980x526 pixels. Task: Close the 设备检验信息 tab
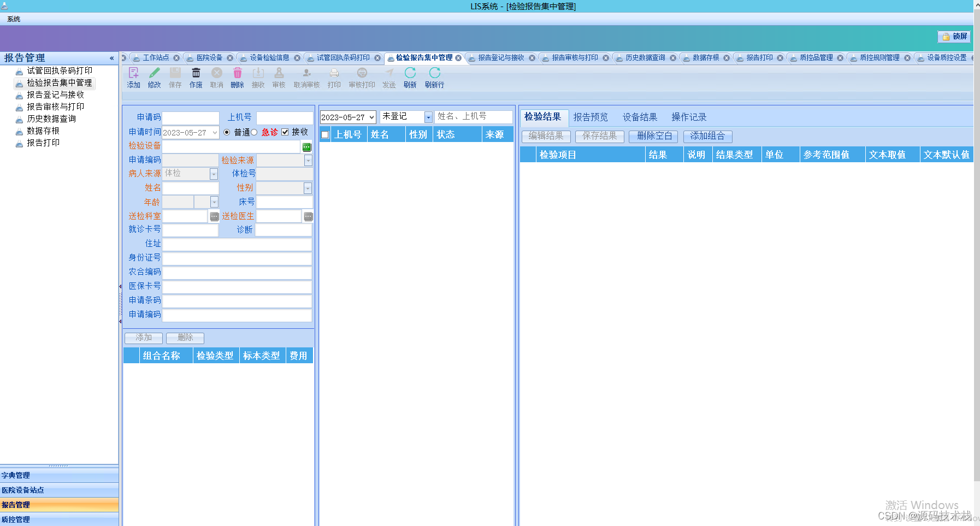tap(297, 58)
